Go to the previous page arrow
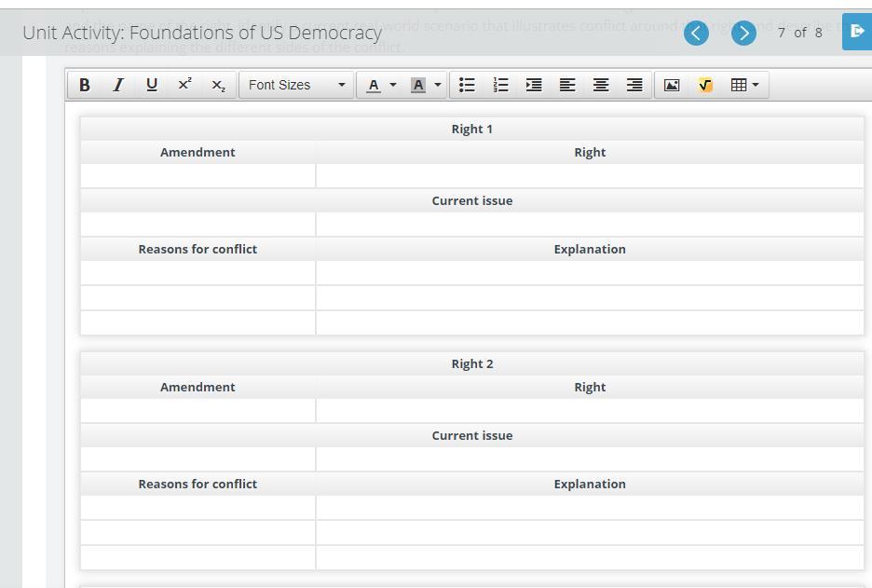Viewport: 872px width, 588px height. [696, 34]
